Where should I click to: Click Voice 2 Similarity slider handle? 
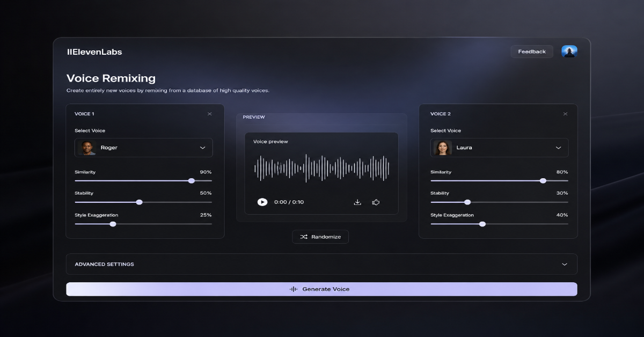543,181
